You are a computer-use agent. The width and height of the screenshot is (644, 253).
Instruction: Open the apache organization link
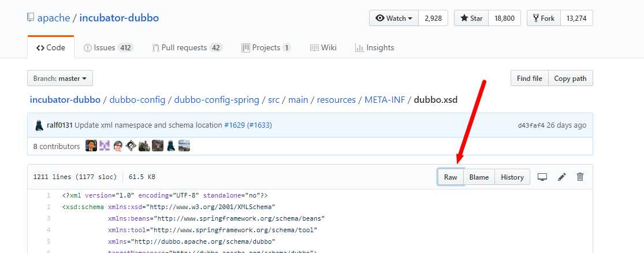click(x=53, y=18)
